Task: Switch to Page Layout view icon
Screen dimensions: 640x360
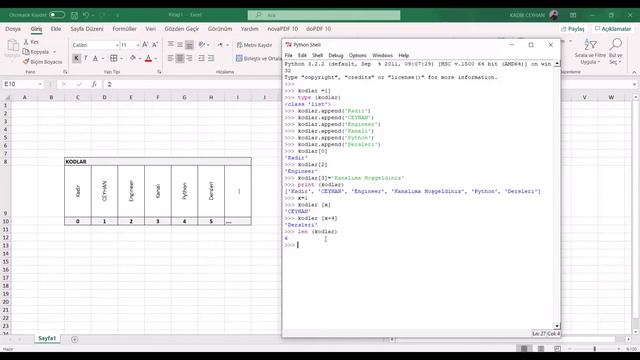Action: 541,349
